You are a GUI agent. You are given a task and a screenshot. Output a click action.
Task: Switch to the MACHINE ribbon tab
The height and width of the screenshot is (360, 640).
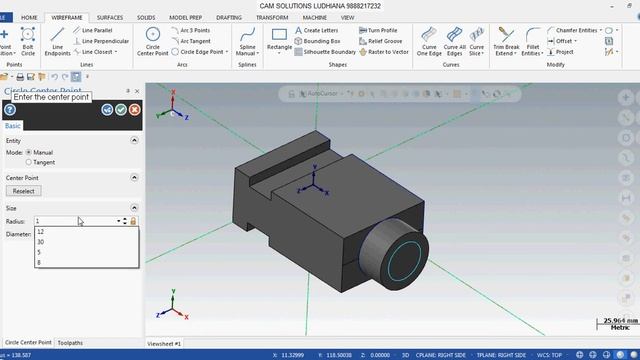[x=314, y=18]
